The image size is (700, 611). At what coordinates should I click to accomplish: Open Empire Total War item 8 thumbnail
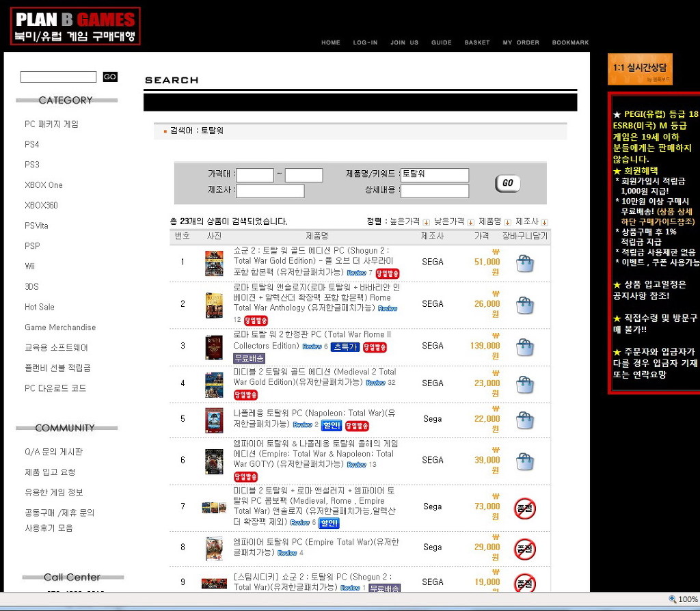[x=214, y=549]
